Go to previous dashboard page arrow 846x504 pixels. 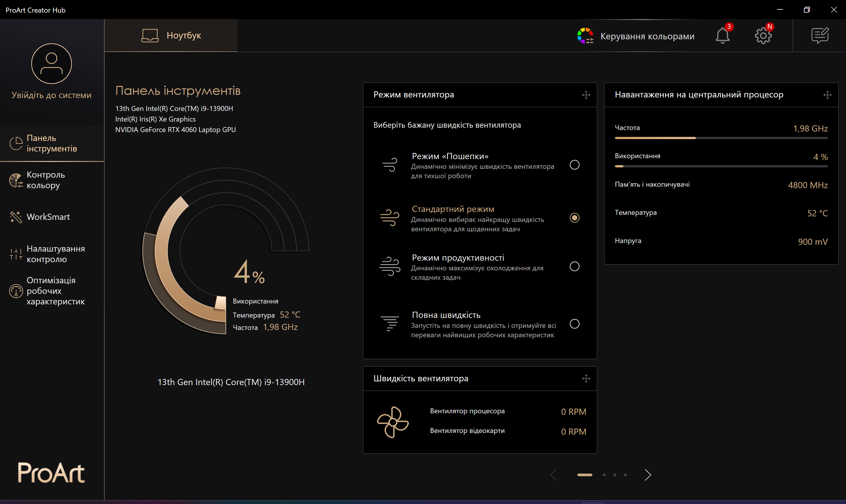(553, 475)
